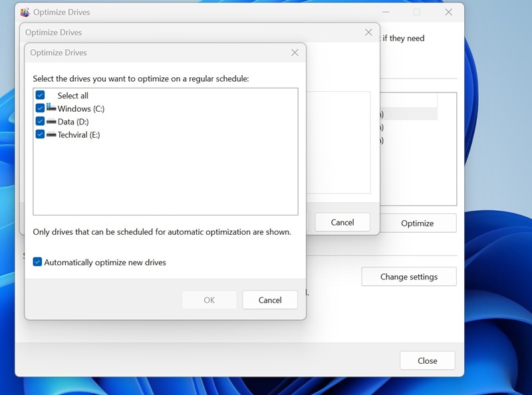This screenshot has height=395, width=532.
Task: Toggle the Select all checkbox
Action: [41, 95]
